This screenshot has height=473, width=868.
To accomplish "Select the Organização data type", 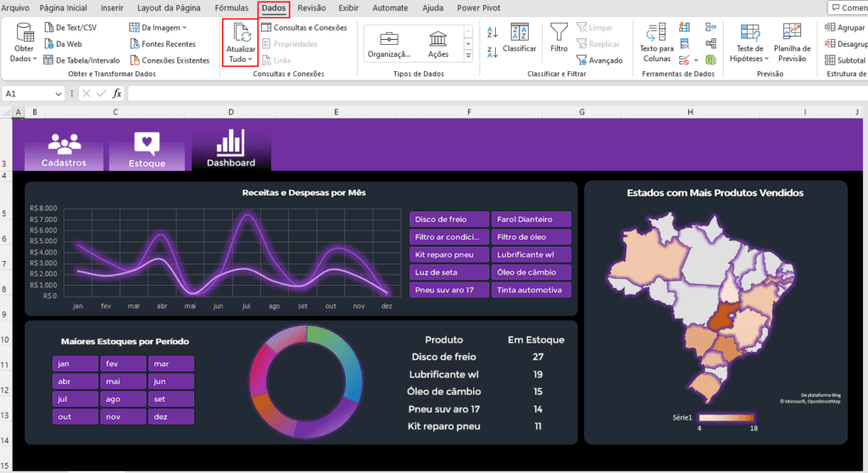I will [388, 44].
